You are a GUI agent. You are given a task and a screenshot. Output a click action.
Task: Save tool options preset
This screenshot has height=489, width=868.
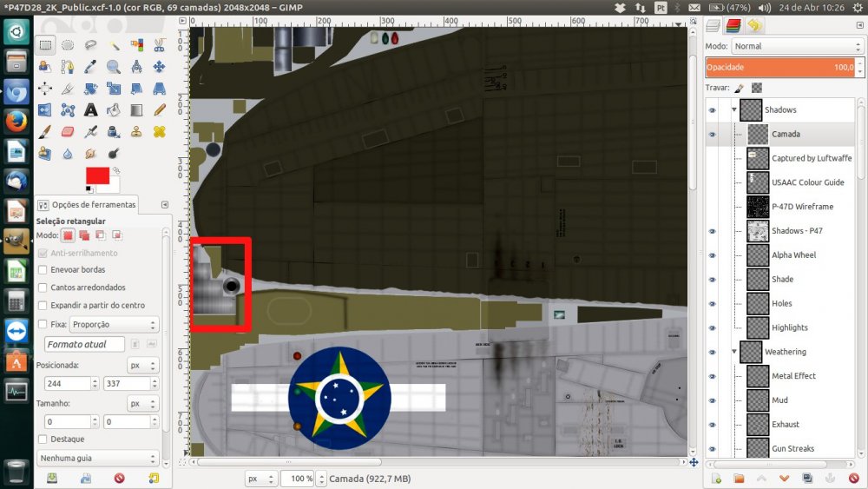tap(51, 478)
